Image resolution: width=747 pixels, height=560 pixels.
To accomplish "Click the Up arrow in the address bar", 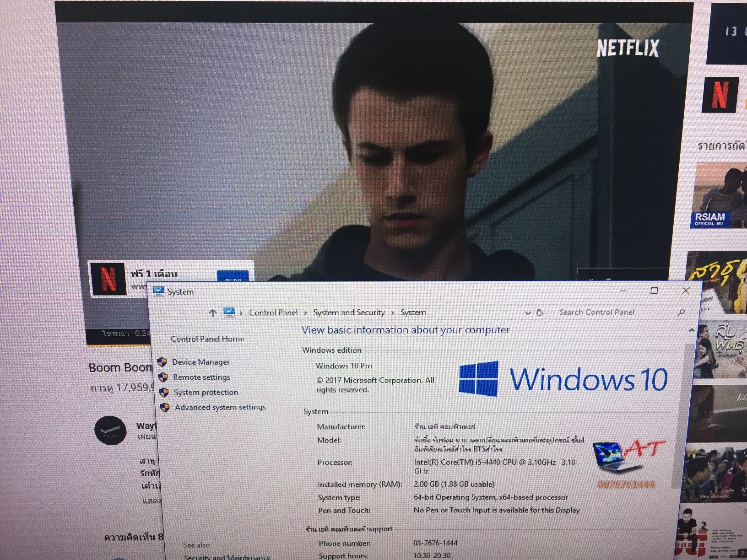I will (212, 313).
